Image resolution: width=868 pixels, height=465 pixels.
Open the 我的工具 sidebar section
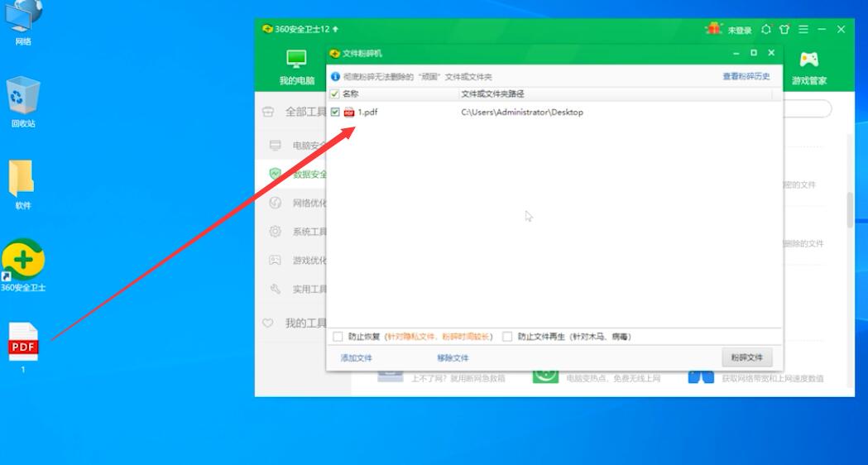pyautogui.click(x=294, y=324)
